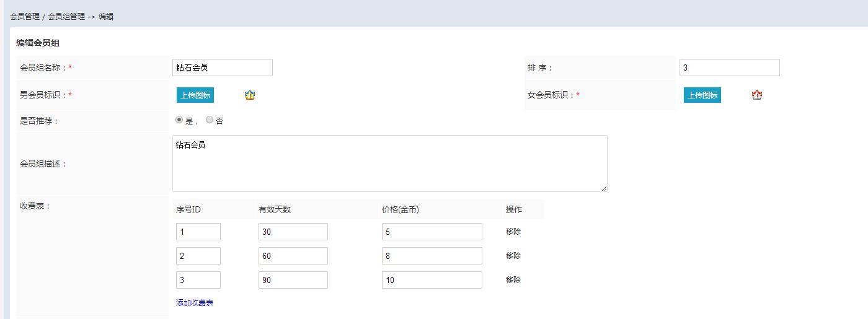868x319 pixels.
Task: Open 会员组管理 breadcrumb
Action: click(x=66, y=17)
